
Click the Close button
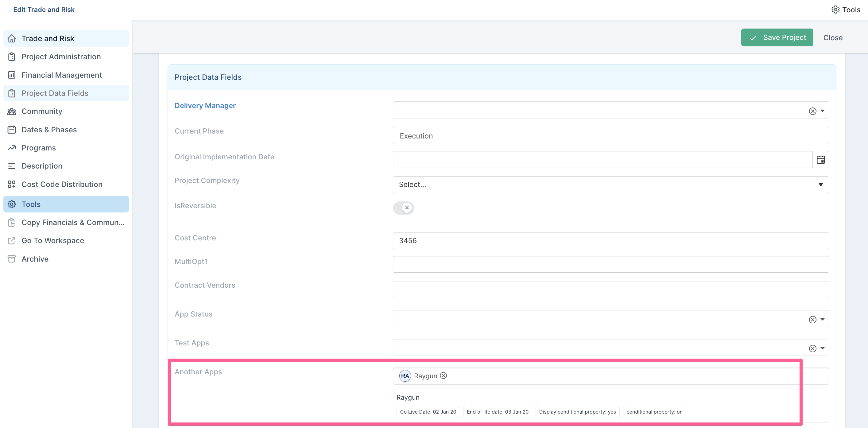(x=833, y=38)
